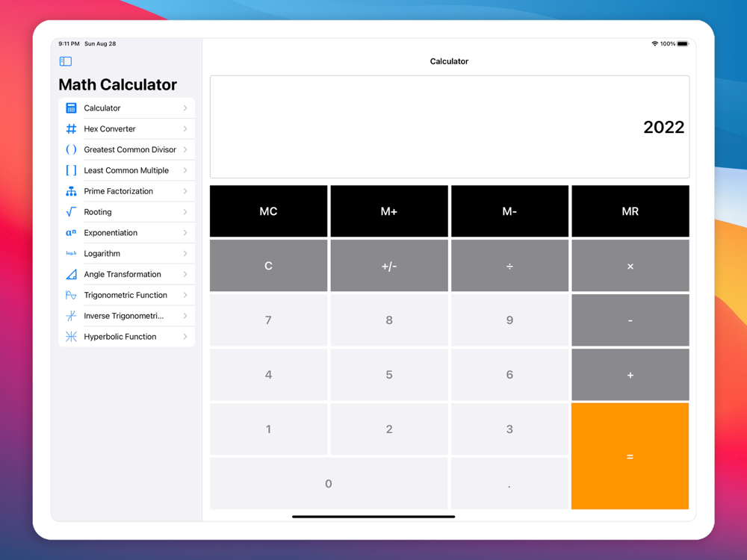Expand the Trigonometric Function row chevron
Image resolution: width=747 pixels, height=560 pixels.
(x=185, y=295)
